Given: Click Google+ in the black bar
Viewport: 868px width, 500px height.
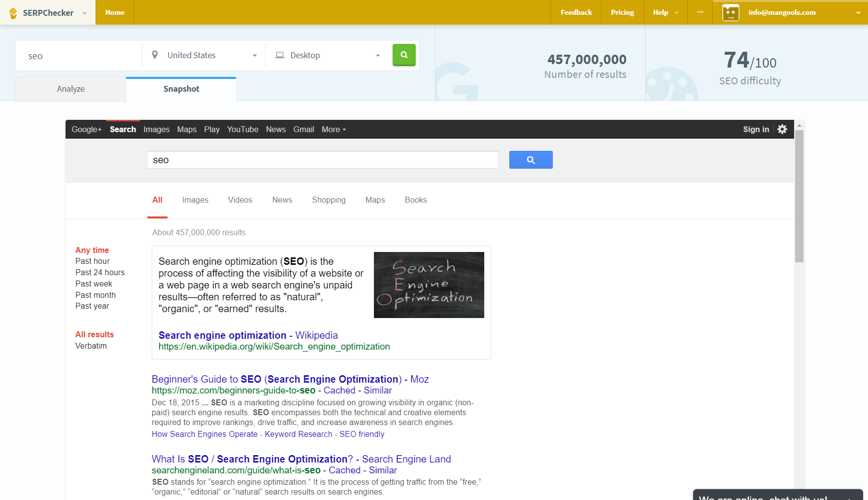Looking at the screenshot, I should pos(87,129).
